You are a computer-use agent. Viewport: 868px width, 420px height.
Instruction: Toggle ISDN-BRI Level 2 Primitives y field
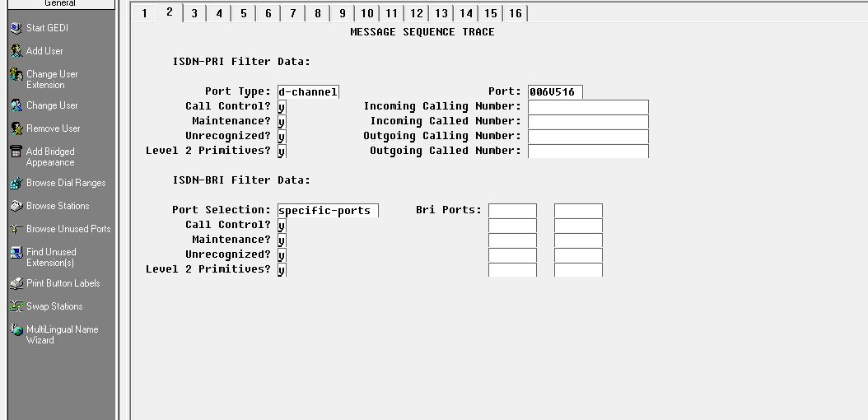[282, 269]
